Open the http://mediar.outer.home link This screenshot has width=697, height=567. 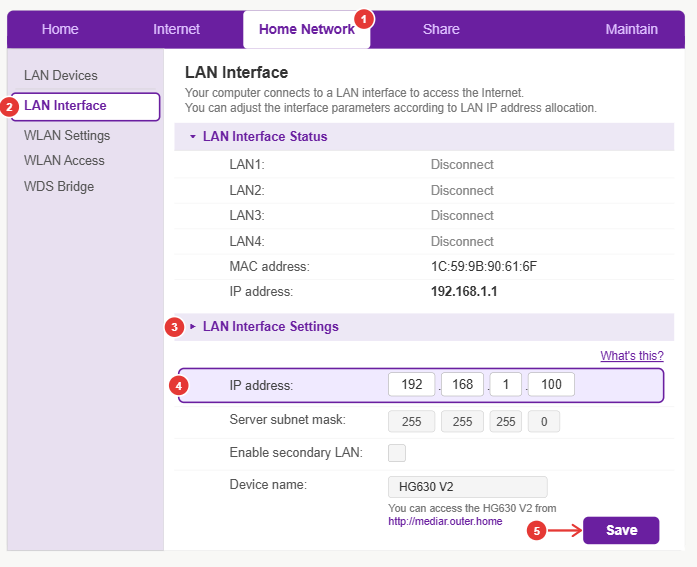click(x=445, y=521)
